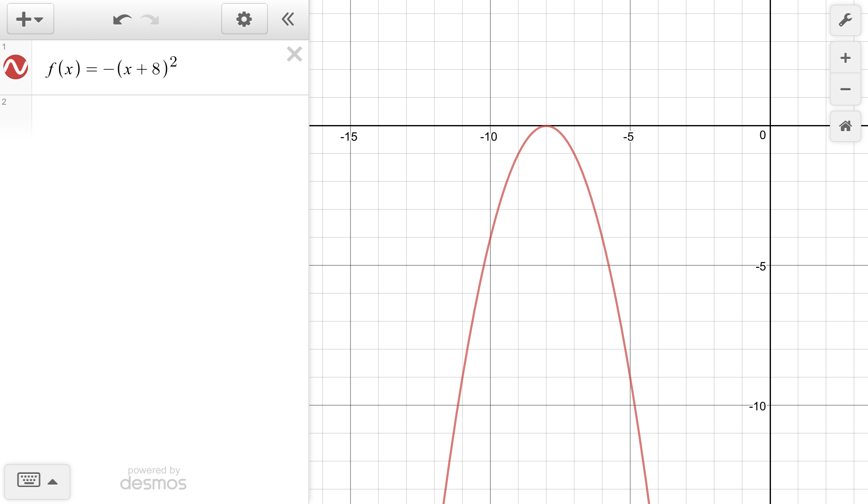The width and height of the screenshot is (868, 504).
Task: Toggle visibility of the f(x) curve
Action: coord(16,67)
